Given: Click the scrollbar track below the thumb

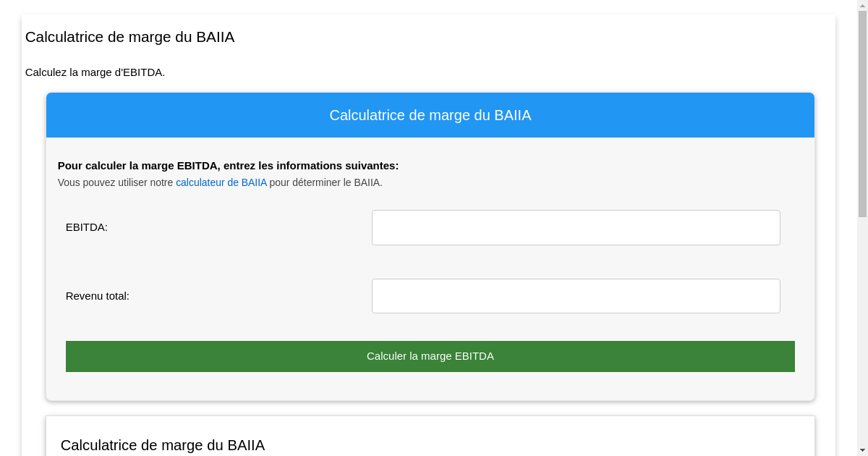Looking at the screenshot, I should (x=862, y=326).
